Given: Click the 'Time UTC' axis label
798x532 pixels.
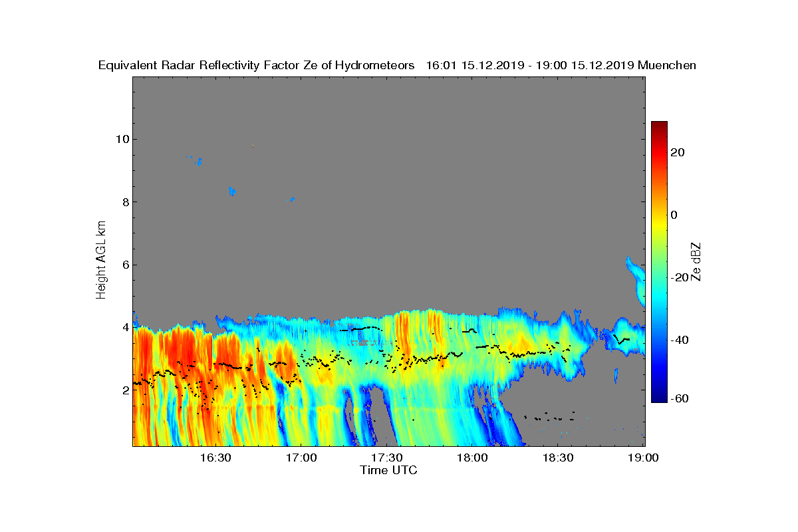Looking at the screenshot, I should pyautogui.click(x=389, y=470).
